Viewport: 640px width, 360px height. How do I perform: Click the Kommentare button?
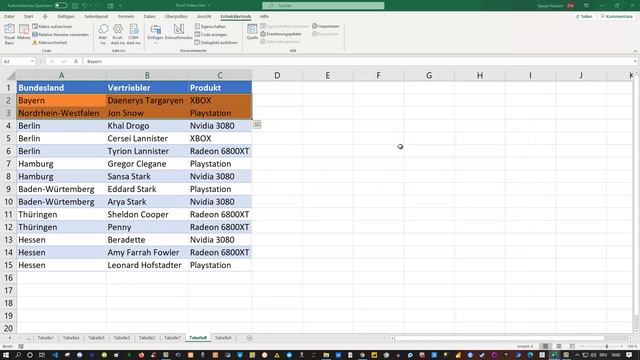pyautogui.click(x=617, y=16)
